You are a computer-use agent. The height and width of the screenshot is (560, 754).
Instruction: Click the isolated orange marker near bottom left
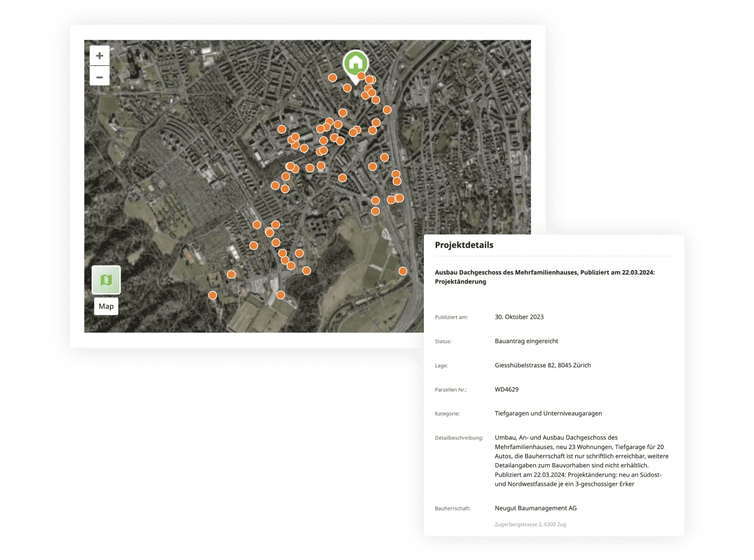212,295
